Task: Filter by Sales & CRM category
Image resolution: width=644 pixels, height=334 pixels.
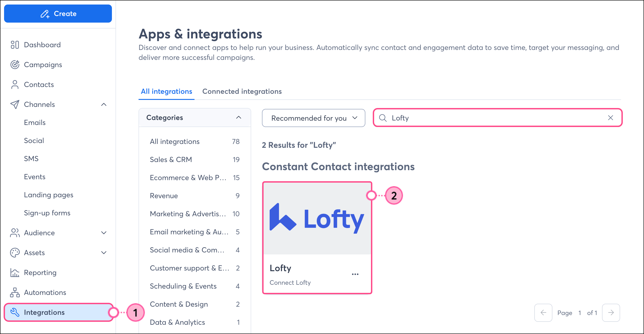Action: (171, 160)
